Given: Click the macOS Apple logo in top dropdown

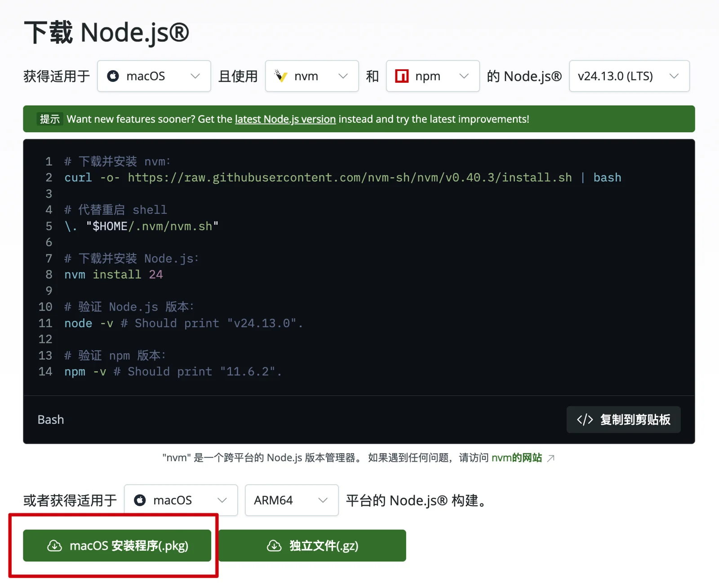Looking at the screenshot, I should coord(113,76).
